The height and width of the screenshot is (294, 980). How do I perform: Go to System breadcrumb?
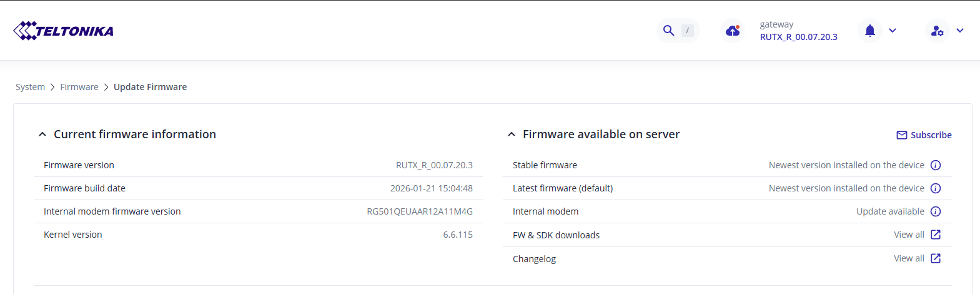pyautogui.click(x=30, y=87)
